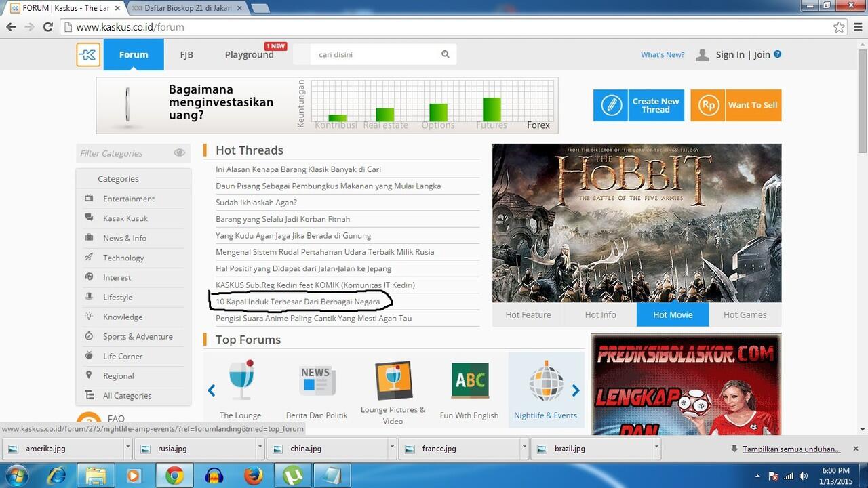Open the rusia.jpg download dropdown arrow

point(260,449)
